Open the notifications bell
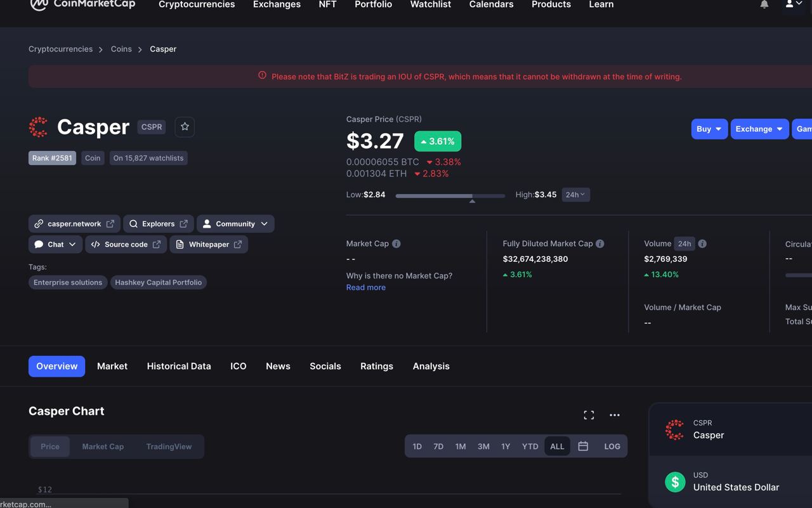This screenshot has height=508, width=812. [764, 4]
